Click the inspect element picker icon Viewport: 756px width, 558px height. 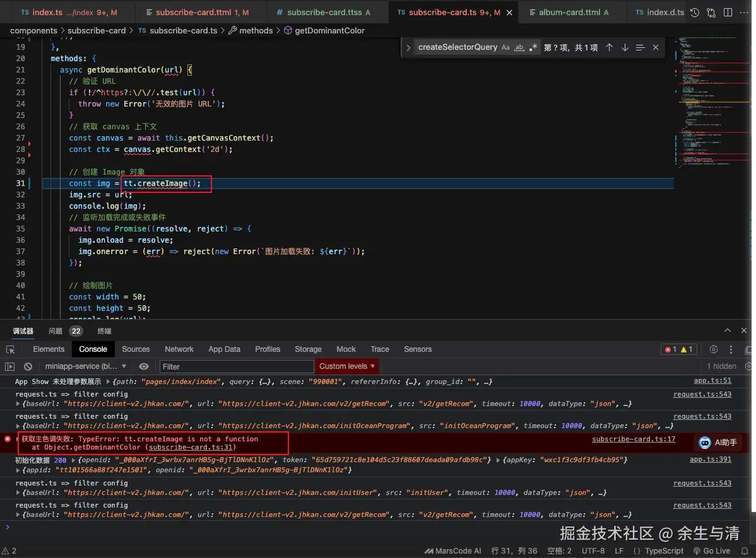pyautogui.click(x=11, y=349)
